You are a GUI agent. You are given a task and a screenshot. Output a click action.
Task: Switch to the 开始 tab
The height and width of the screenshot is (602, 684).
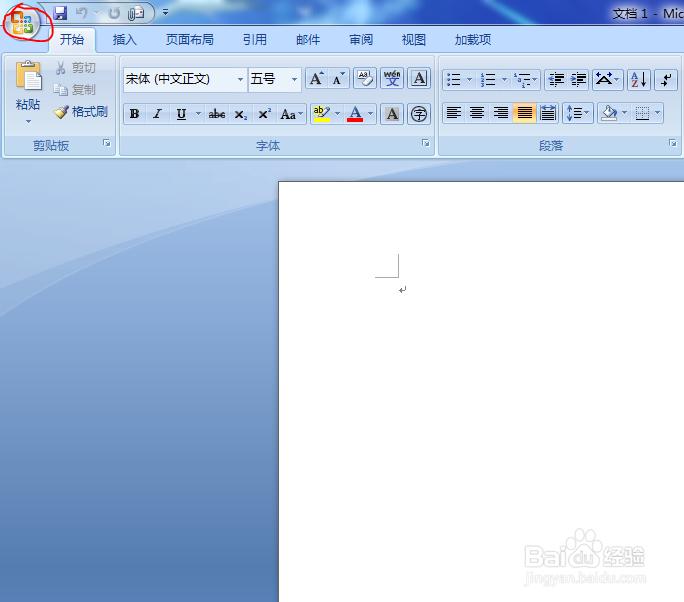click(72, 40)
